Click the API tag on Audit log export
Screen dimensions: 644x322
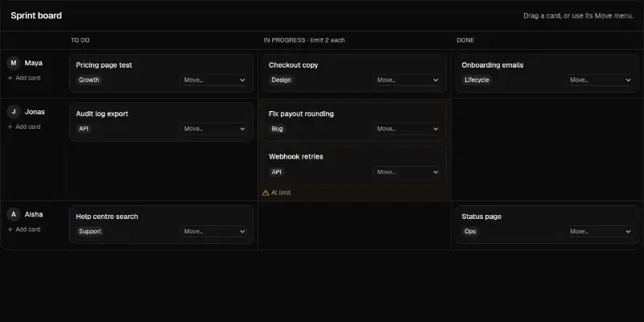84,129
